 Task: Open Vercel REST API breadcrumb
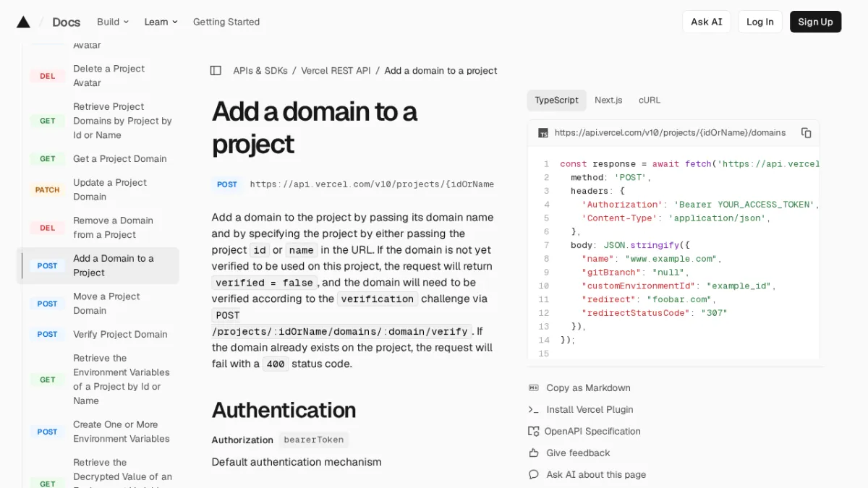coord(336,71)
